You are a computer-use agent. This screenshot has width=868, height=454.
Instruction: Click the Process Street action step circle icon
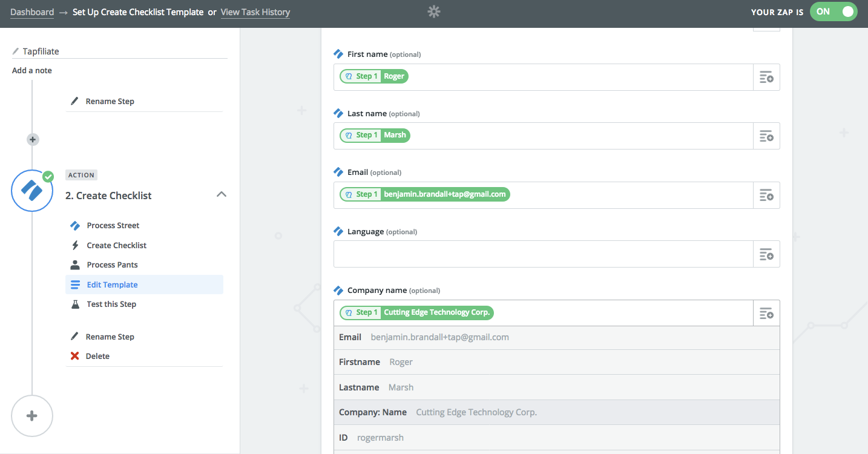coord(32,191)
